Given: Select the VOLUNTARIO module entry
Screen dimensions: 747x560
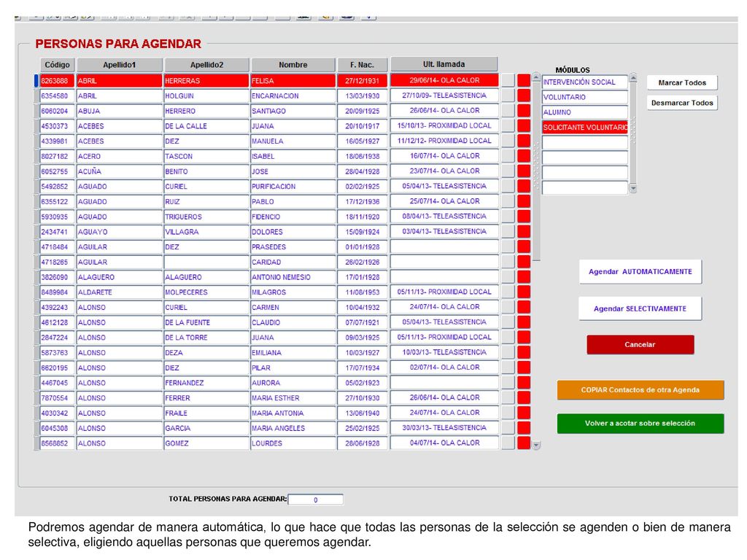Looking at the screenshot, I should click(585, 97).
